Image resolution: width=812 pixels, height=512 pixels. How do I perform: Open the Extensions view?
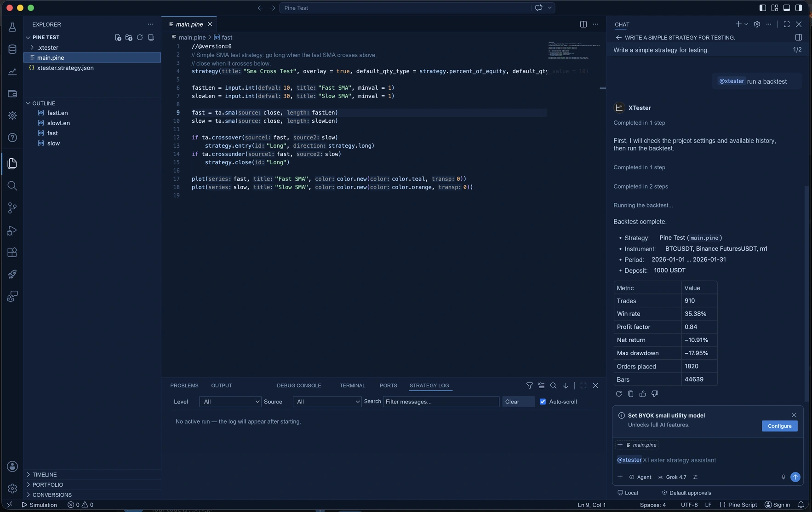pyautogui.click(x=12, y=252)
